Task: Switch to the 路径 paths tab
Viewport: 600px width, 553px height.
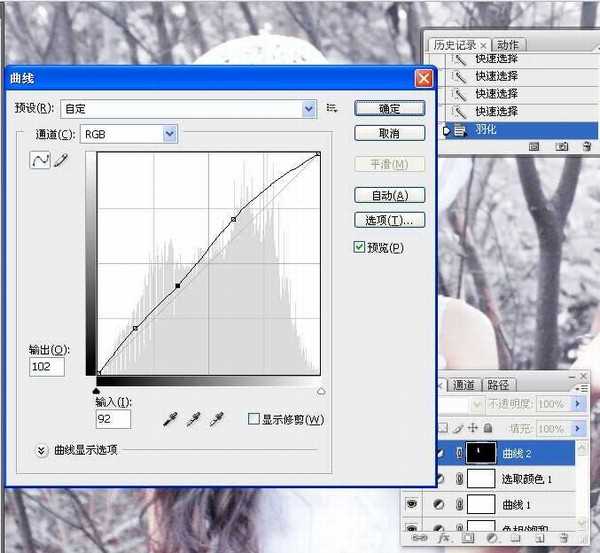Action: (497, 385)
